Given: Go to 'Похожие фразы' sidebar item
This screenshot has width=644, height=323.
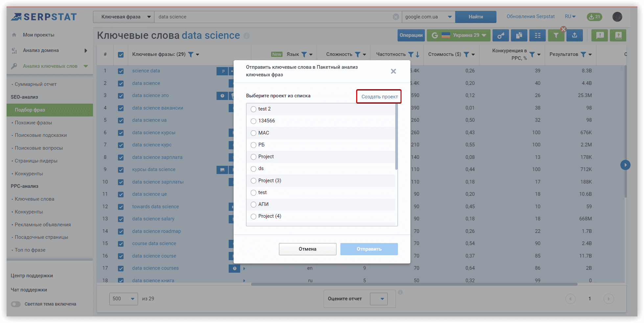Looking at the screenshot, I should pos(33,123).
